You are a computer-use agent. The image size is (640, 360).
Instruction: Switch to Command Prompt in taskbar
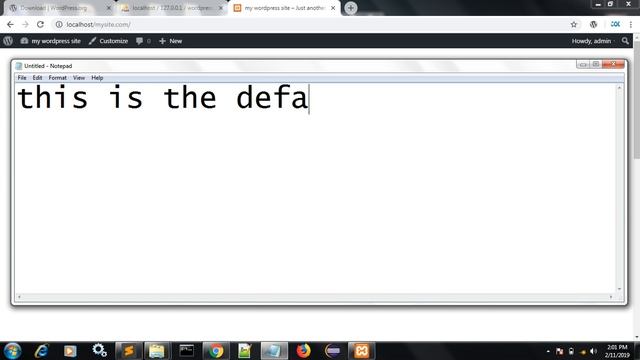pyautogui.click(x=187, y=351)
